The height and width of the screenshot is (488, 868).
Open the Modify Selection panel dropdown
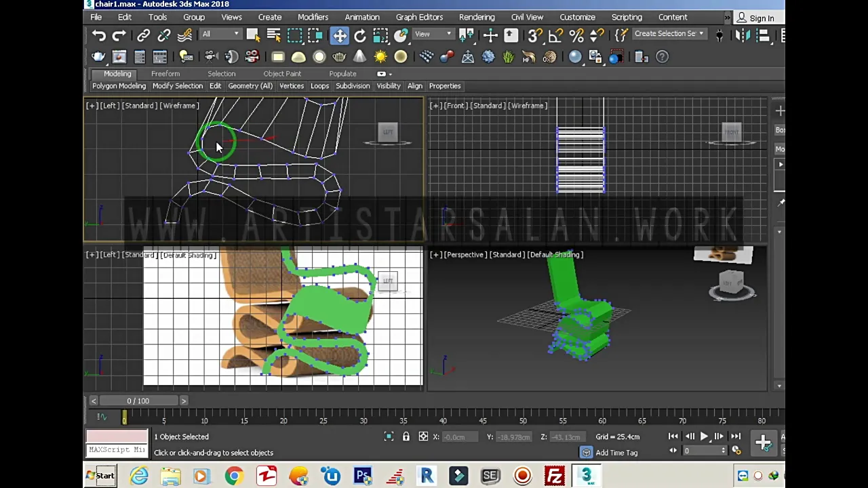click(177, 86)
